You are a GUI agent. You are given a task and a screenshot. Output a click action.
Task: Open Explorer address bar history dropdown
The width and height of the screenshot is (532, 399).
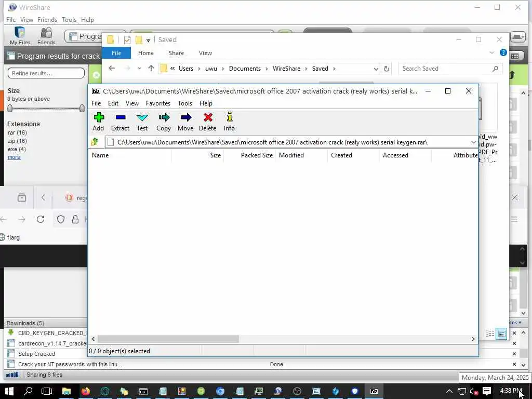[x=376, y=69]
